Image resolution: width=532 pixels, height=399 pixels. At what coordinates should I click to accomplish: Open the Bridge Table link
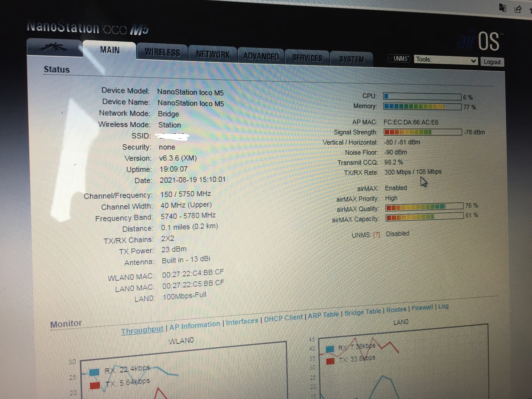click(363, 312)
